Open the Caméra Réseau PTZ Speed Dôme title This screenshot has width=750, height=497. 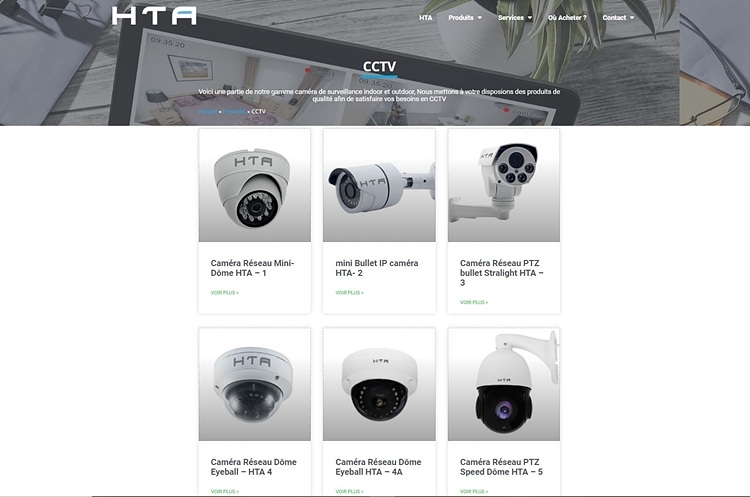click(x=501, y=467)
